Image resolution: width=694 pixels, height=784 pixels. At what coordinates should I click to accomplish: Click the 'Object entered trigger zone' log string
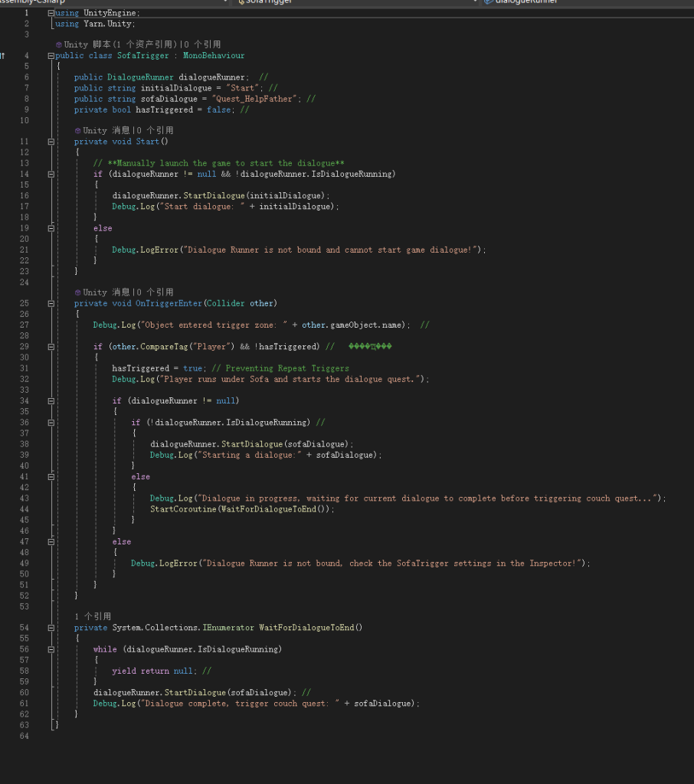[214, 325]
